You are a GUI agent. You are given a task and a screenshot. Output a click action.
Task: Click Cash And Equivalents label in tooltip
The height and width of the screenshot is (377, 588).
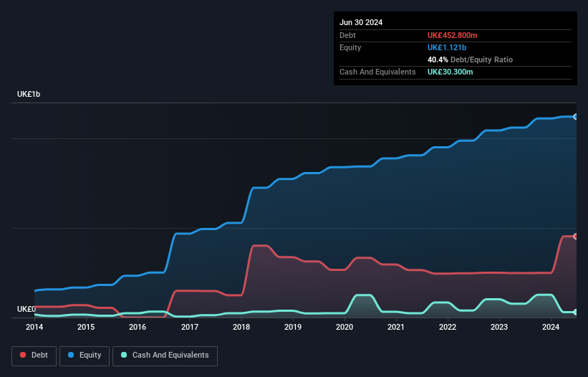pos(377,72)
